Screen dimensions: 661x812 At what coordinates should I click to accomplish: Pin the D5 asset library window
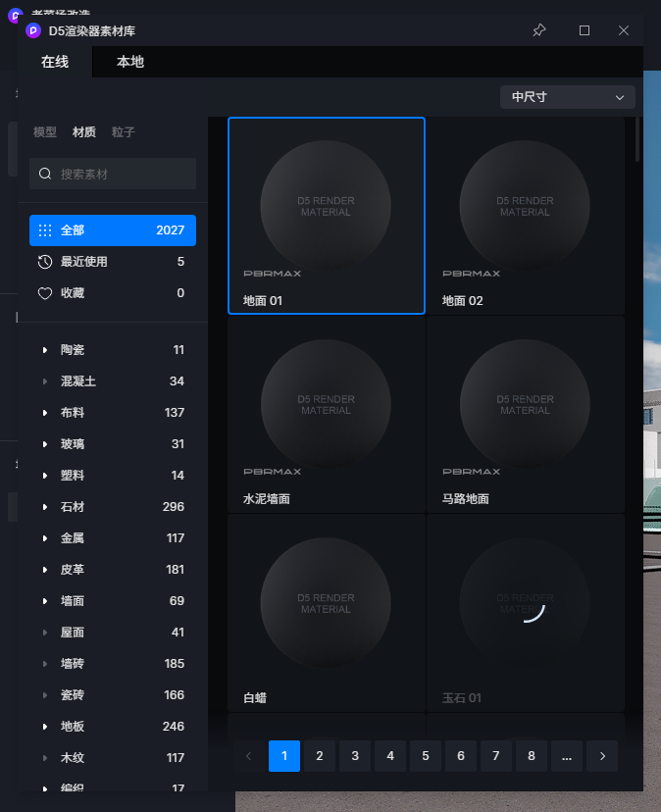pos(538,30)
